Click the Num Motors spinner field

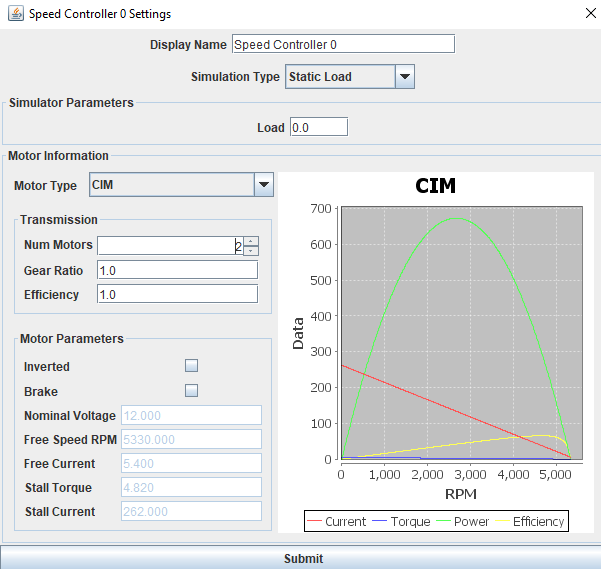[x=171, y=246]
